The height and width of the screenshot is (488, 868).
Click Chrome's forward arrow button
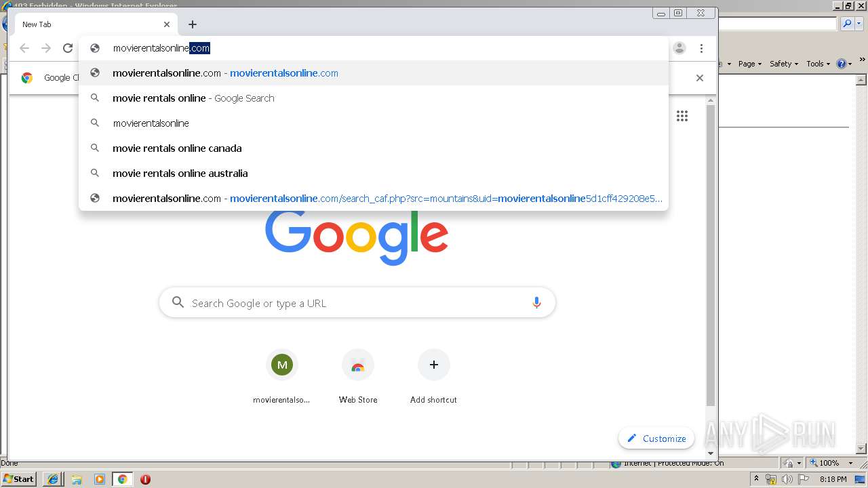tap(46, 48)
